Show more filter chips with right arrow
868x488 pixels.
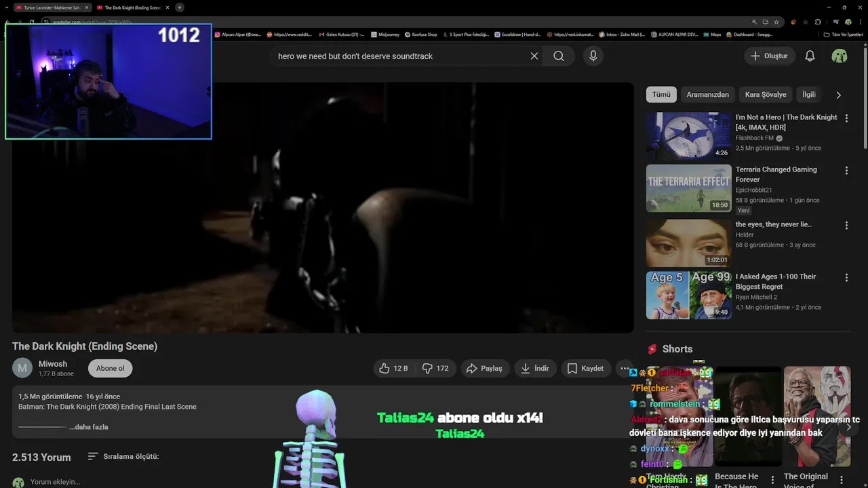point(838,95)
